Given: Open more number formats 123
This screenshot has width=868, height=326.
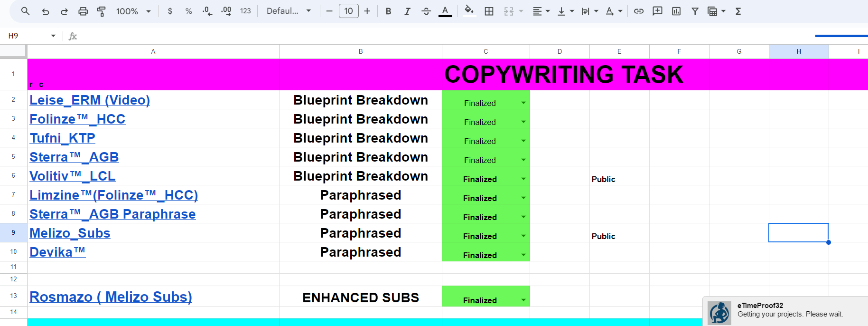Looking at the screenshot, I should pos(245,11).
